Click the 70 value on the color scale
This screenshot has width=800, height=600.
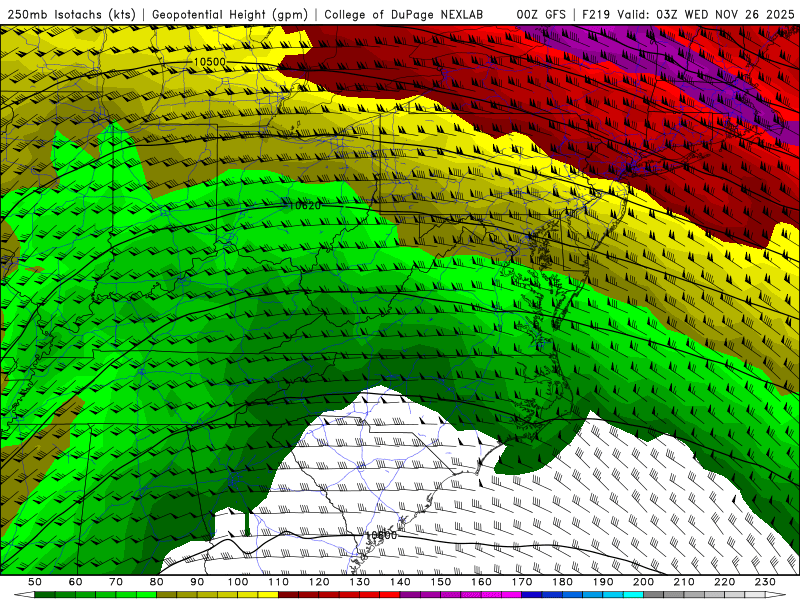pyautogui.click(x=116, y=582)
